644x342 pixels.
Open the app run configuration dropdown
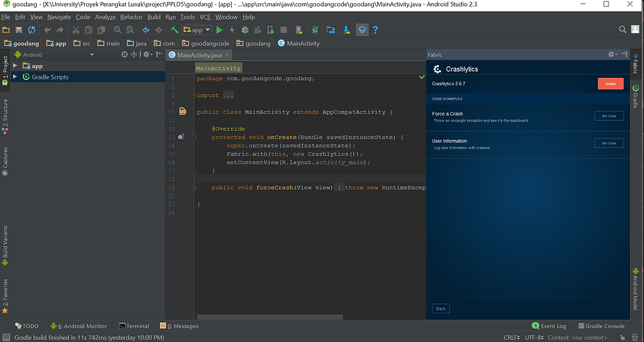point(196,30)
